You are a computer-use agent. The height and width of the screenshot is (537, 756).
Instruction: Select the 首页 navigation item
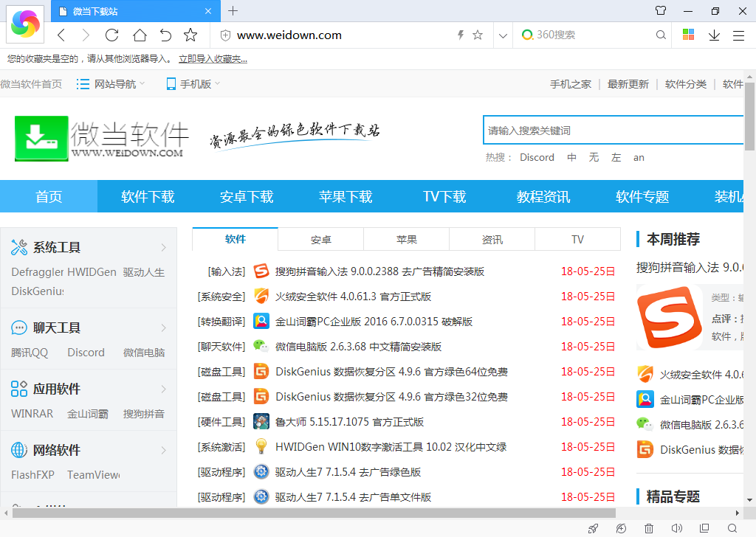(x=49, y=196)
